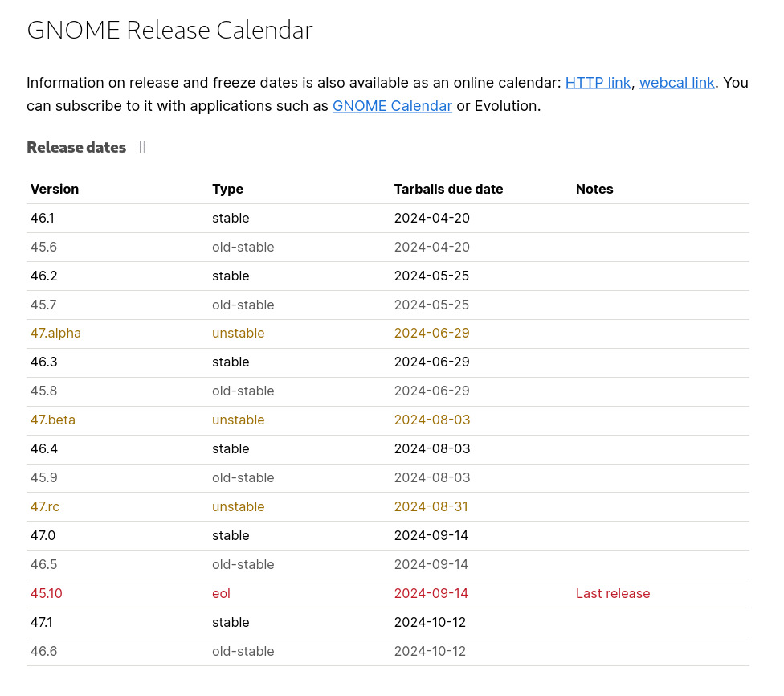Screen dimensions: 784x696
Task: Select the eol type cell
Action: coord(221,594)
